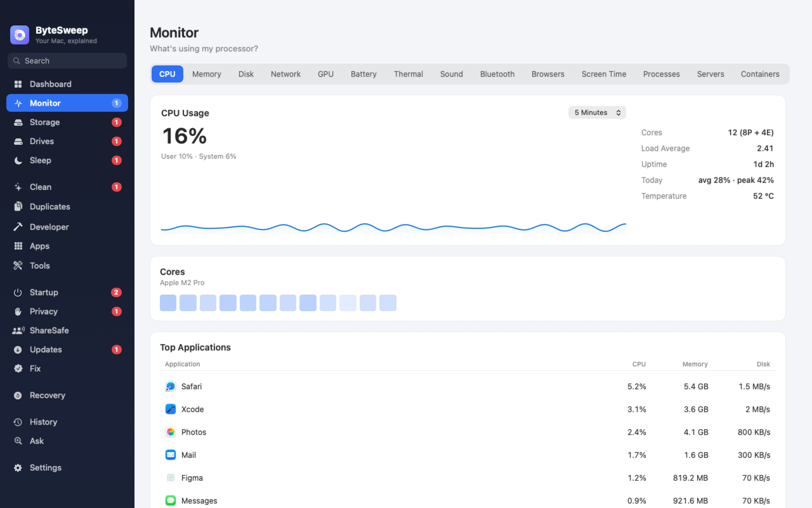Switch to the Memory tab

[x=206, y=74]
